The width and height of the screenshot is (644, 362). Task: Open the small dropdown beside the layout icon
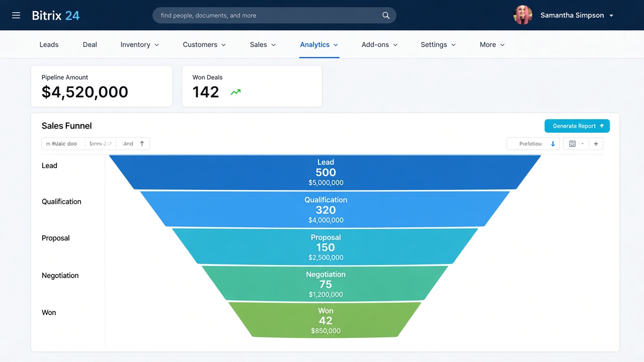tap(583, 144)
